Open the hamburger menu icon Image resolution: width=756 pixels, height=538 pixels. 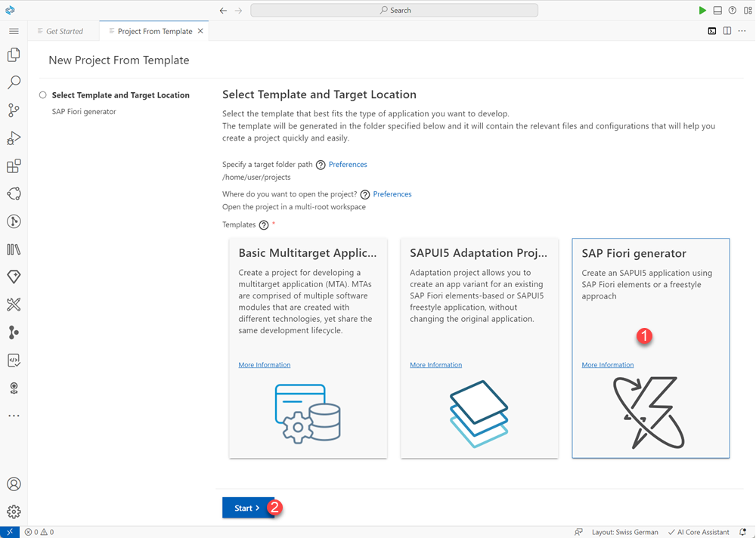coord(14,31)
